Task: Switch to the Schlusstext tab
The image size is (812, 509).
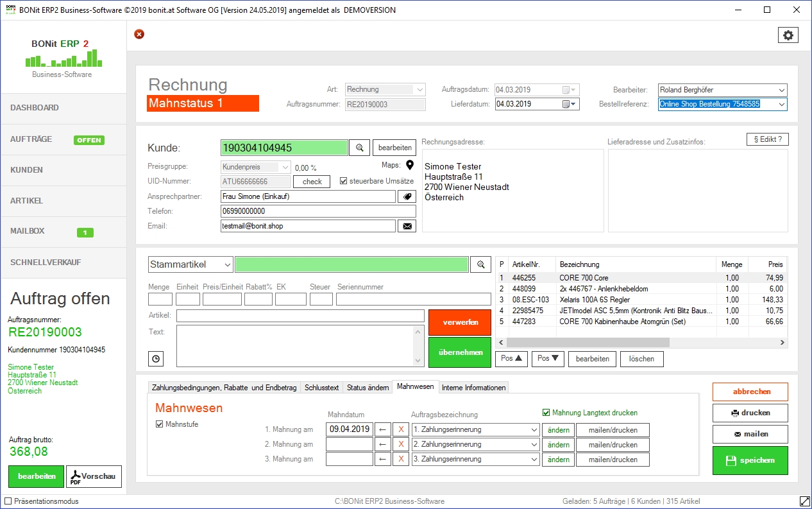Action: pyautogui.click(x=321, y=388)
